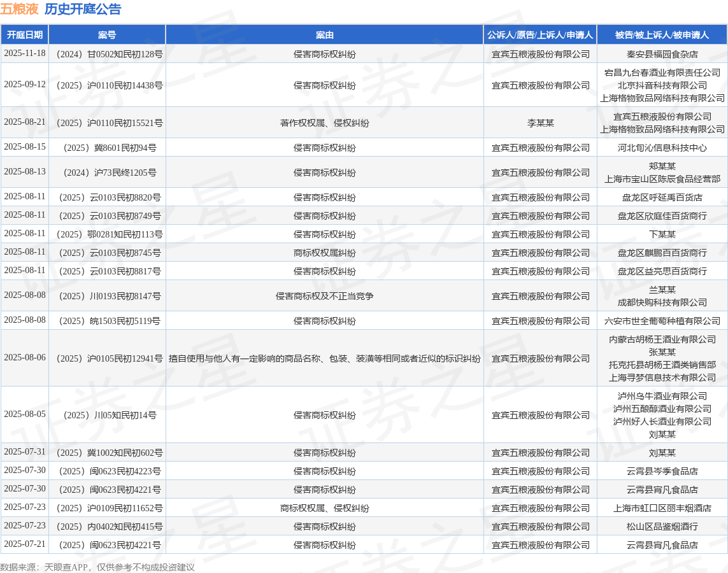Click defendant 张某某
The width and height of the screenshot is (728, 573).
[x=662, y=352]
